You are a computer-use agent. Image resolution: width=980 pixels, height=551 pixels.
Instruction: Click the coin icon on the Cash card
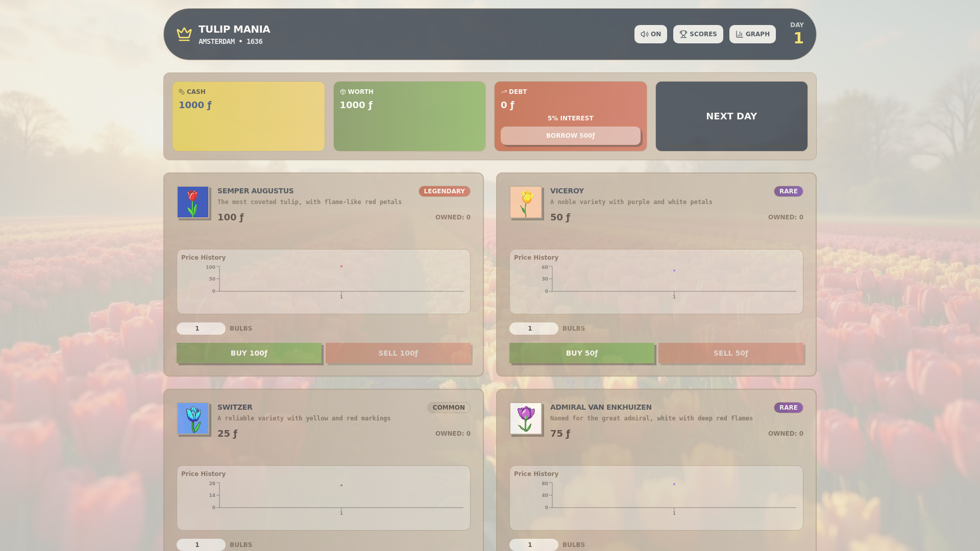tap(181, 91)
